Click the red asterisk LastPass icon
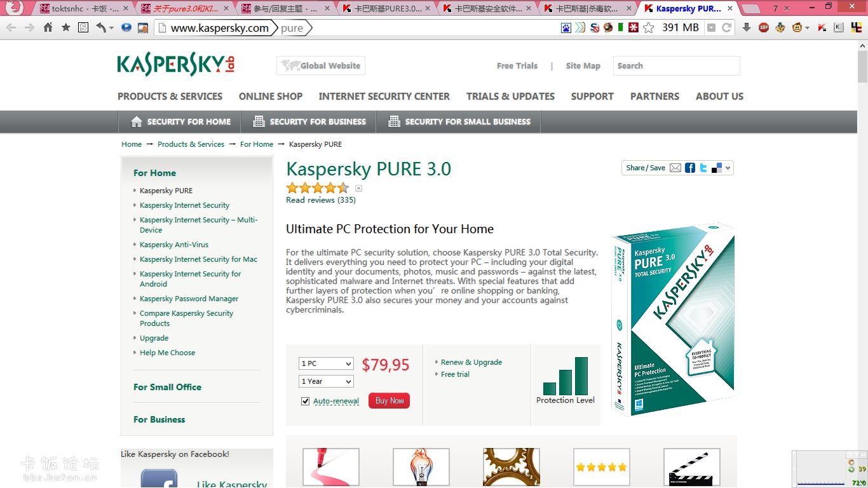The height and width of the screenshot is (488, 868). (x=634, y=28)
